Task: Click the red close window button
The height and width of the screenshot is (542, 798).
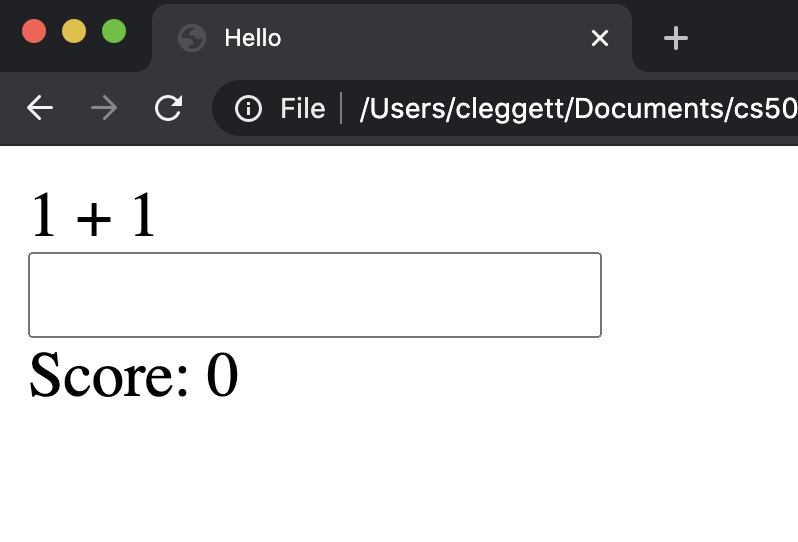Action: (x=34, y=31)
